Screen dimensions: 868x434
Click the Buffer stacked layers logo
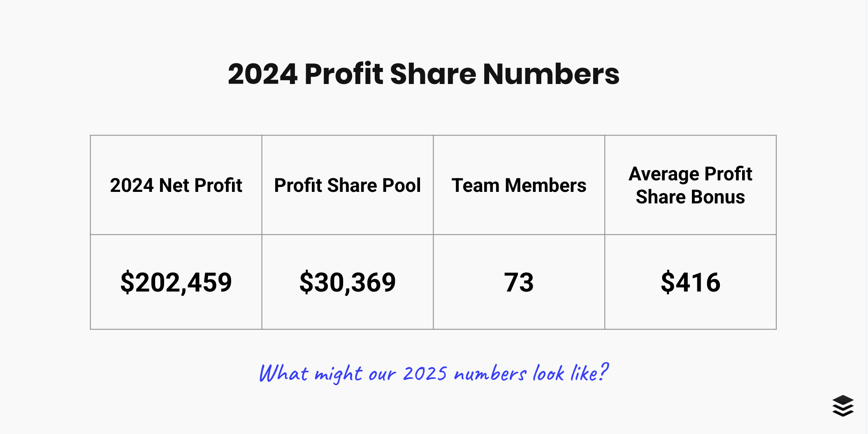843,406
